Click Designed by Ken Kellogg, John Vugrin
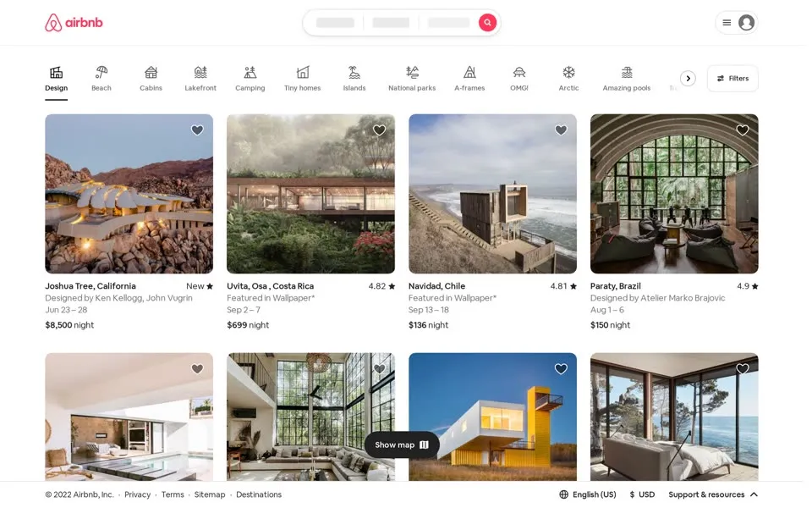This screenshot has height=508, width=812. tap(119, 300)
